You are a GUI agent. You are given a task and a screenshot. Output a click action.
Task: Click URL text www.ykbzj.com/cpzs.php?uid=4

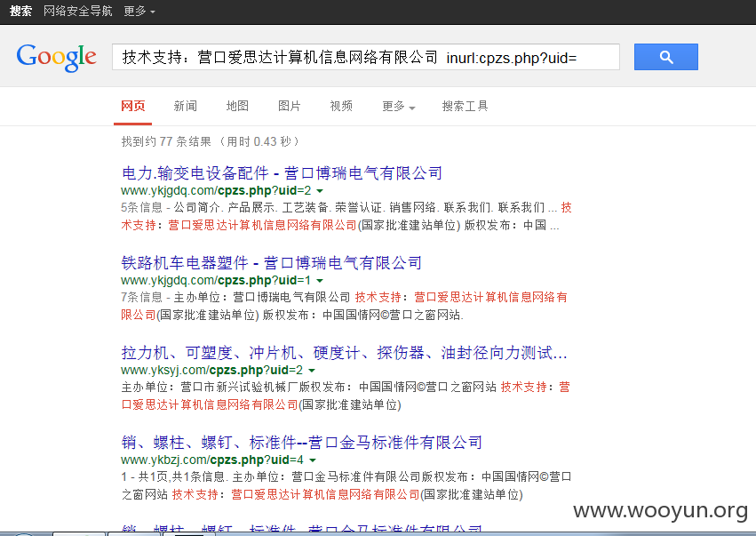pyautogui.click(x=212, y=460)
